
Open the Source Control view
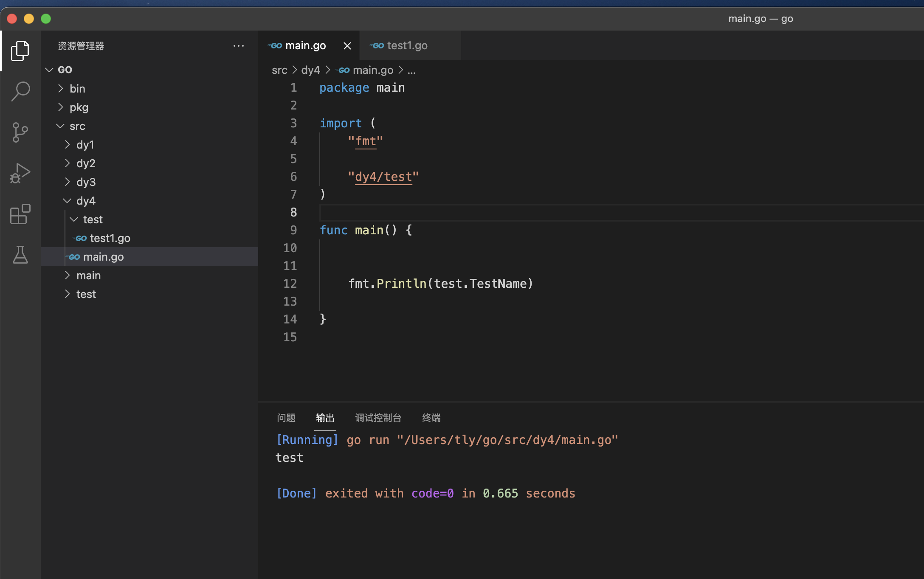point(20,132)
